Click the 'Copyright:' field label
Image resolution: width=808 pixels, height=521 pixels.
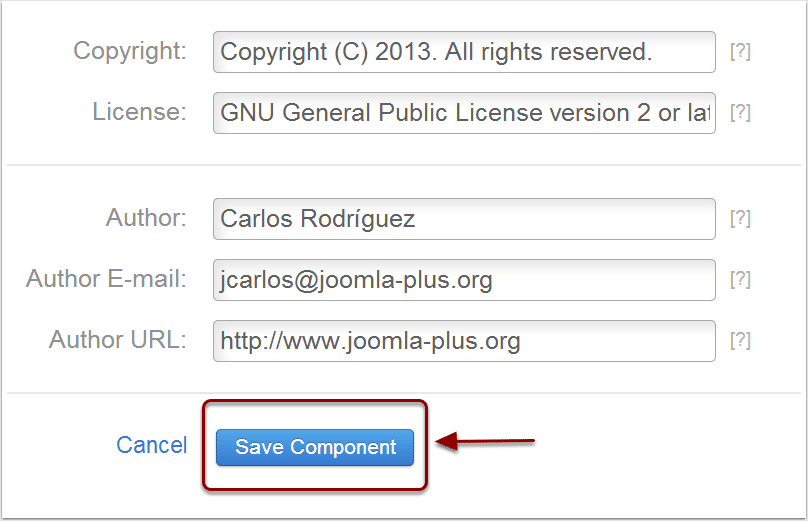130,52
